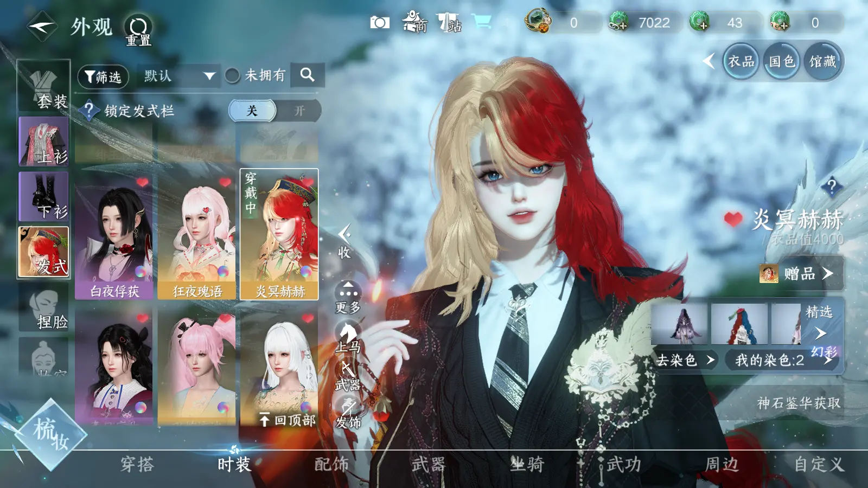Screen dimensions: 868x488
Task: Open the 衣品 button
Action: coord(741,61)
